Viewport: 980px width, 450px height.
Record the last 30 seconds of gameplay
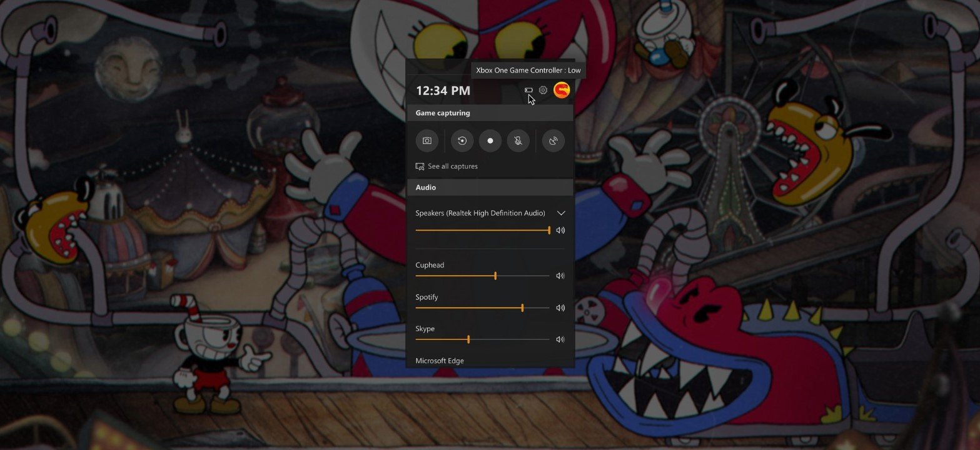tap(462, 141)
